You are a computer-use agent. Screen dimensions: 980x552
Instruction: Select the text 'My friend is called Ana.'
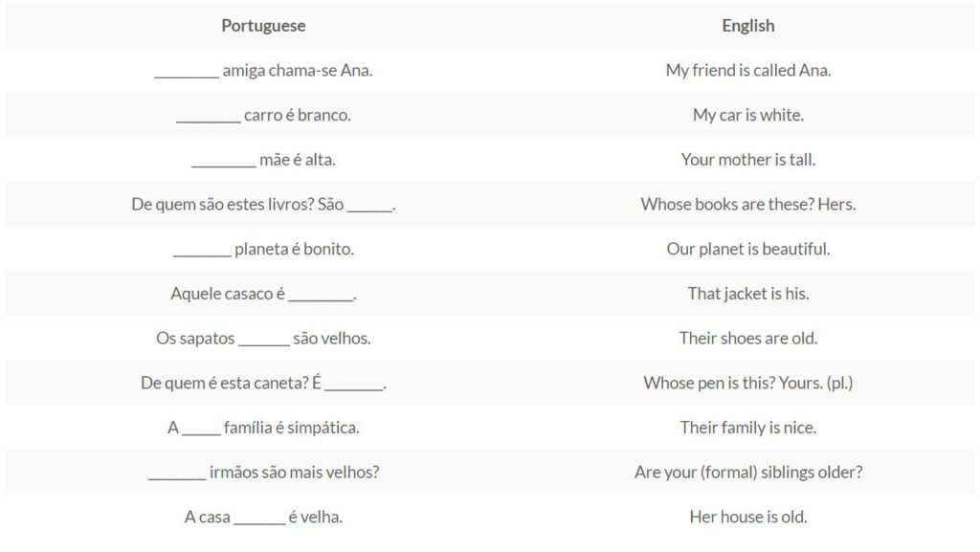[x=748, y=70]
